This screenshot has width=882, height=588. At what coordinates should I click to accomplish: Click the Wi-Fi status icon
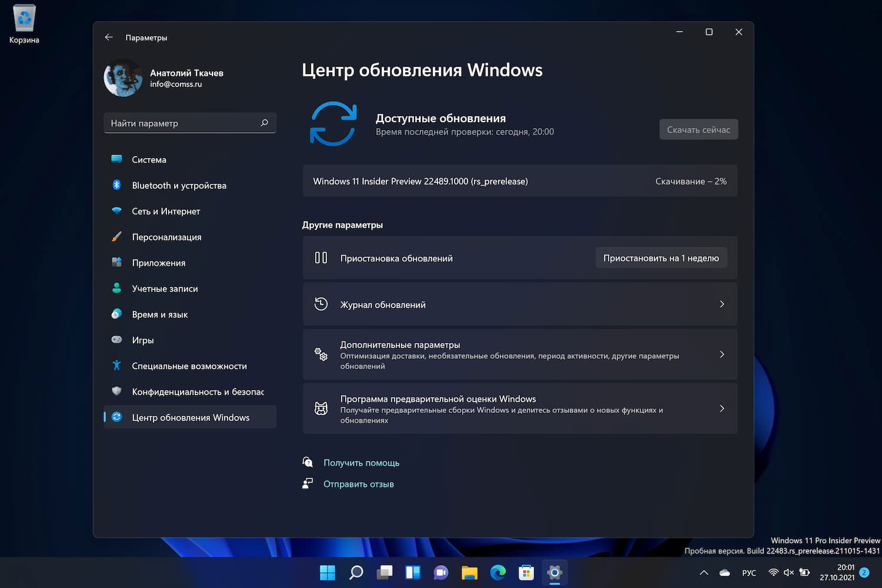773,572
